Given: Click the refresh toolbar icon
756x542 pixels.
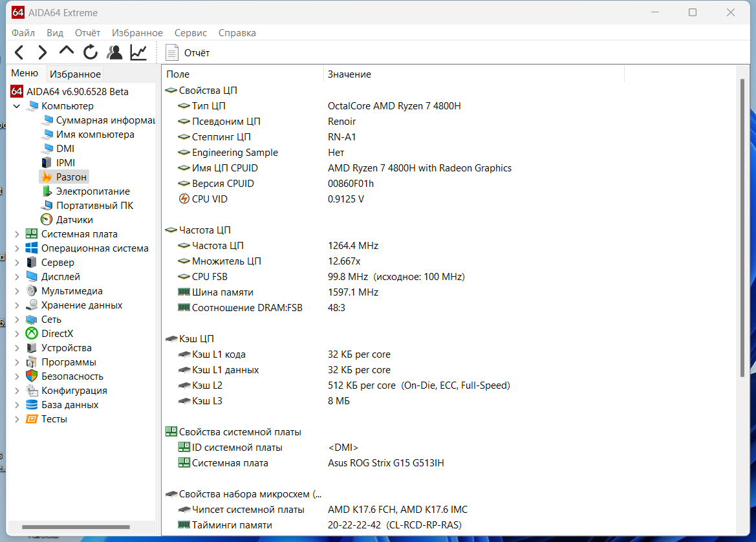Looking at the screenshot, I should 90,52.
